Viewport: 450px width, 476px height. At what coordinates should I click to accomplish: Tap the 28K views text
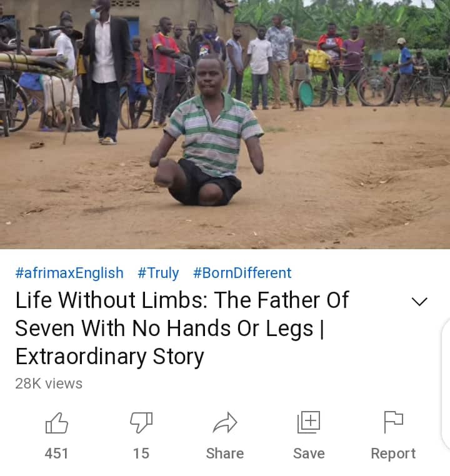[x=49, y=384]
